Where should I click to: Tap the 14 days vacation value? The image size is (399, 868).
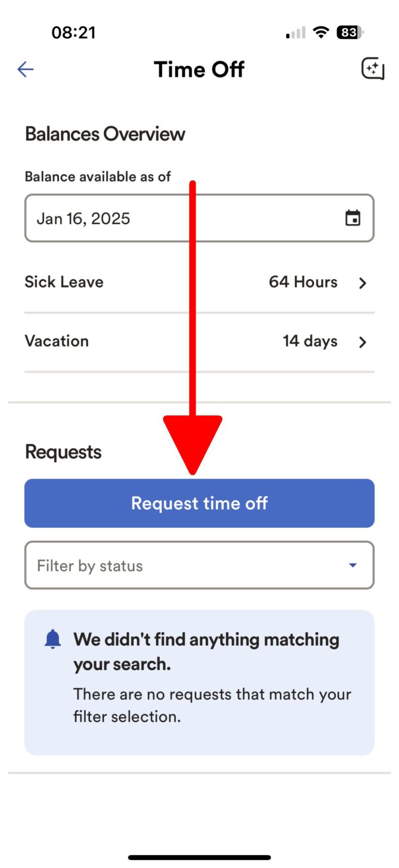coord(310,341)
